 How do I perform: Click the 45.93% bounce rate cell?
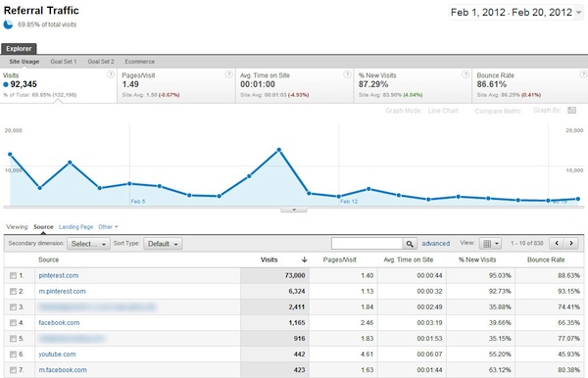[x=550, y=354]
